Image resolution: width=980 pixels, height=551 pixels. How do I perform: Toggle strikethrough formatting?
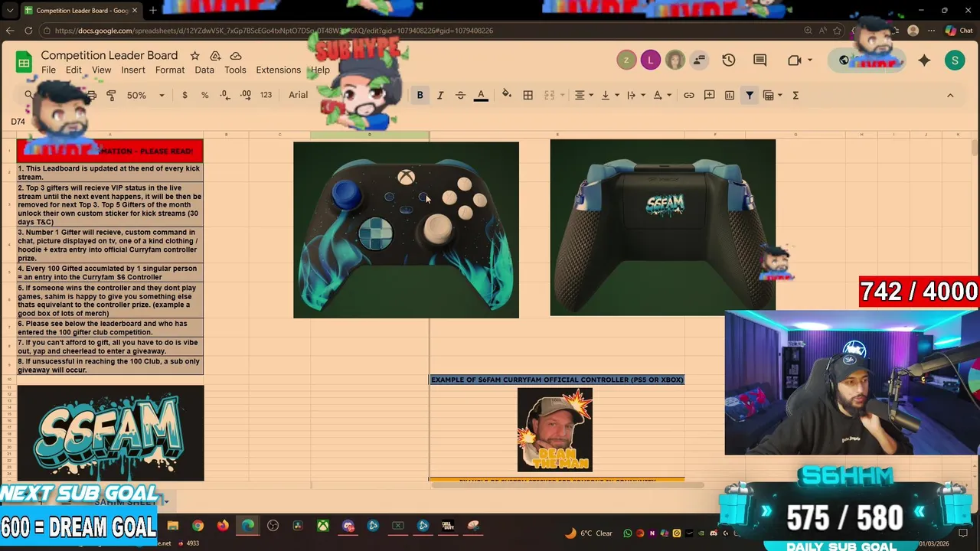click(x=460, y=95)
